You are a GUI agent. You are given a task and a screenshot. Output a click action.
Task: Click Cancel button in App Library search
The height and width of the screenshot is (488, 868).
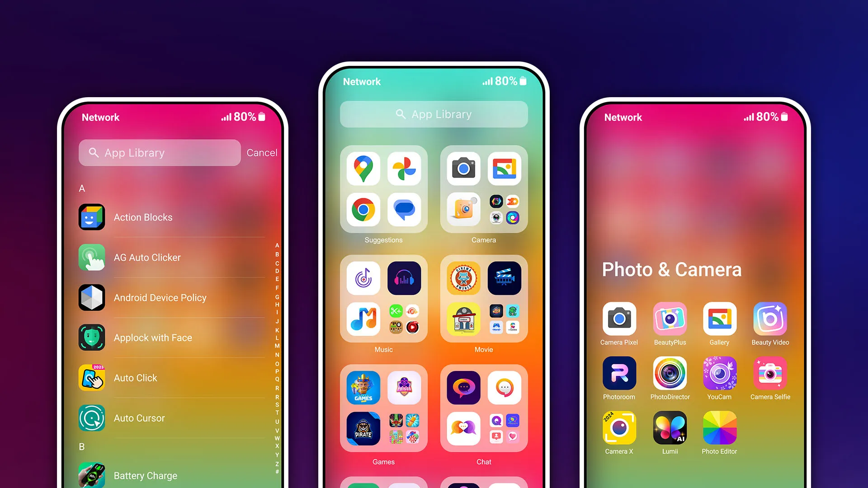tap(262, 153)
